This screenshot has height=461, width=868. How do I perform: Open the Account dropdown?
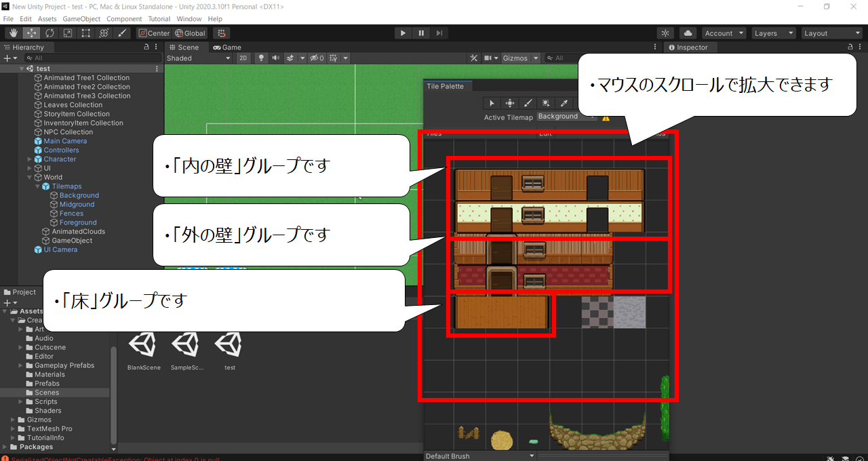[724, 33]
